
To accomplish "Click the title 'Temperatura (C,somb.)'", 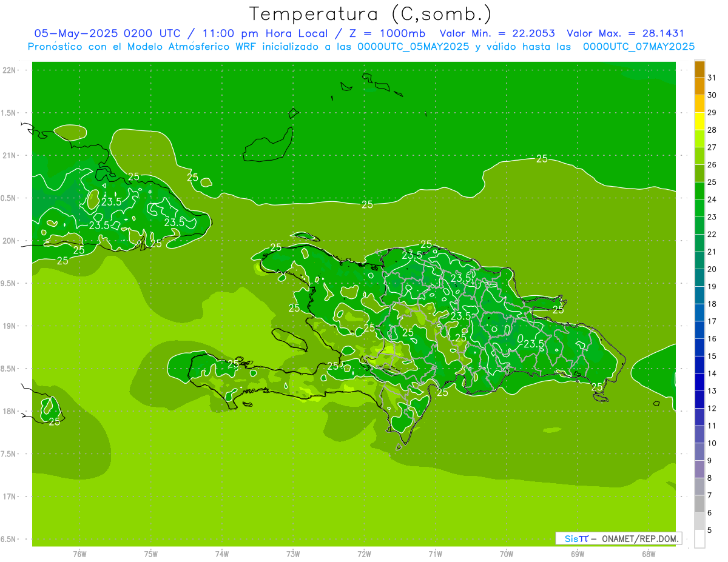I will (371, 14).
